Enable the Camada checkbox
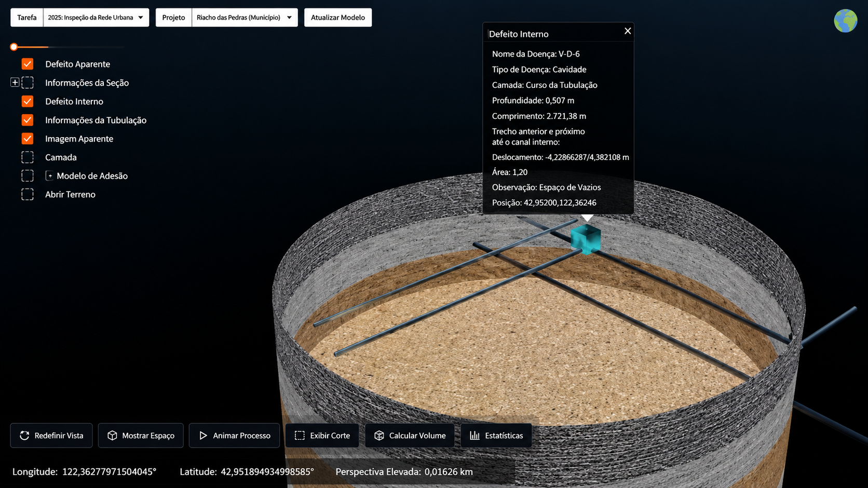This screenshot has width=868, height=488. click(28, 157)
